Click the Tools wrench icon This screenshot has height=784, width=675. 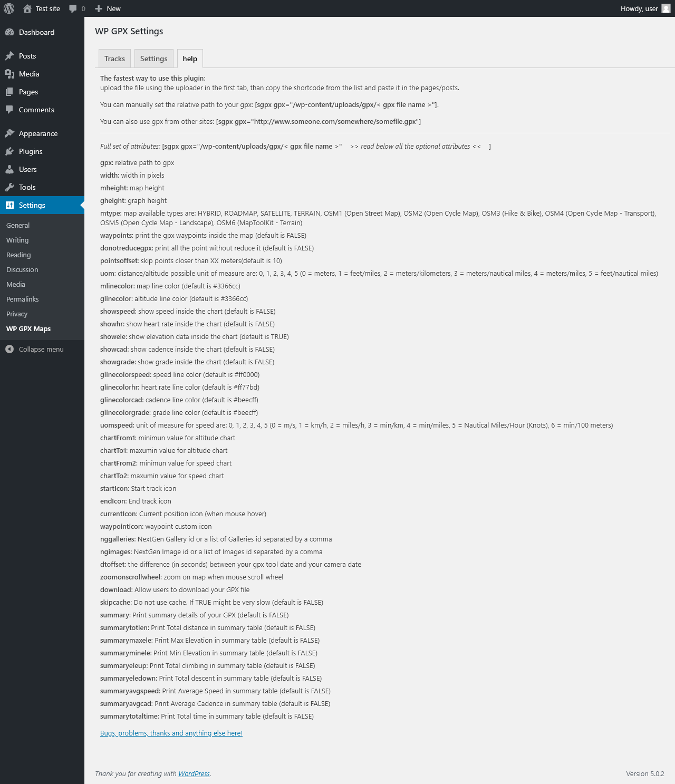[9, 187]
